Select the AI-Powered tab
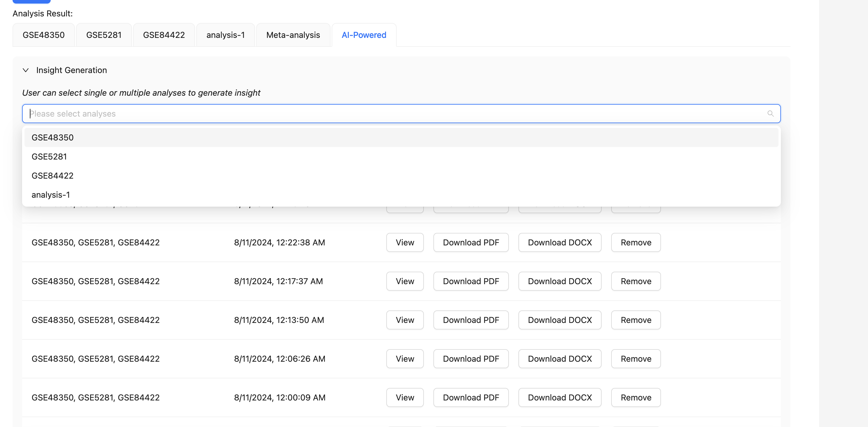The width and height of the screenshot is (868, 427). (x=364, y=35)
